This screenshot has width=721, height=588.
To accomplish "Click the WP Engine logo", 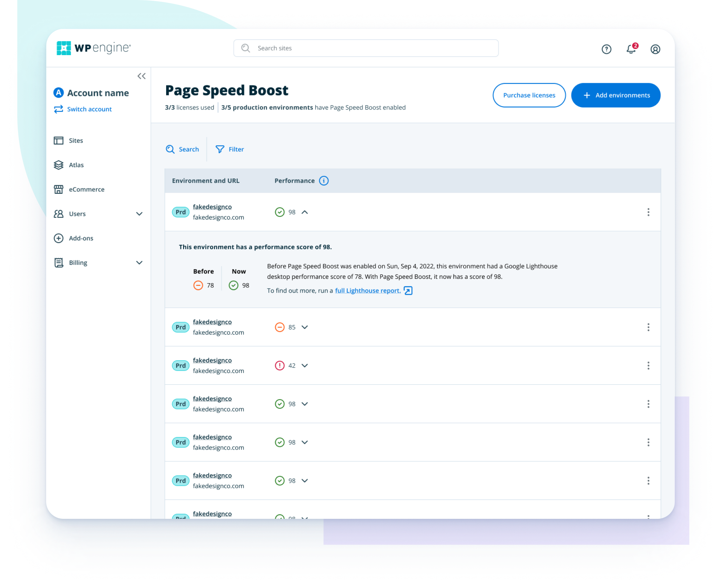I will pyautogui.click(x=94, y=48).
